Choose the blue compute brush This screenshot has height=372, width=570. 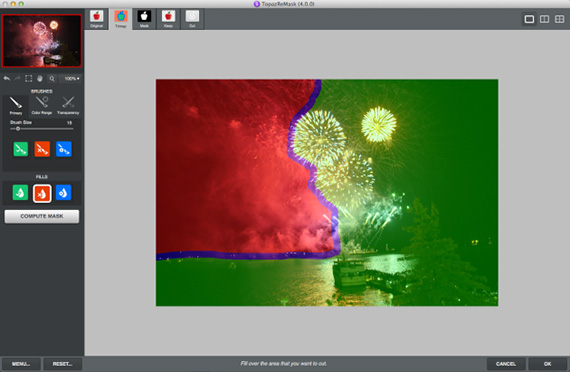[64, 149]
